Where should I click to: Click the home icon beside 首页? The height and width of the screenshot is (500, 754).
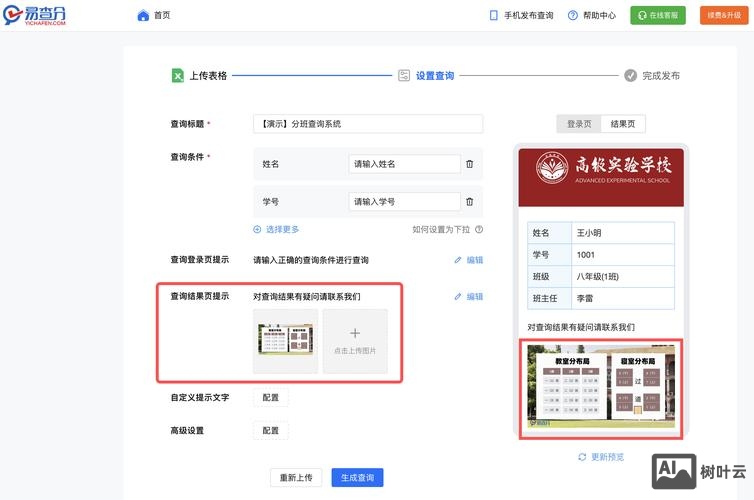click(x=143, y=15)
